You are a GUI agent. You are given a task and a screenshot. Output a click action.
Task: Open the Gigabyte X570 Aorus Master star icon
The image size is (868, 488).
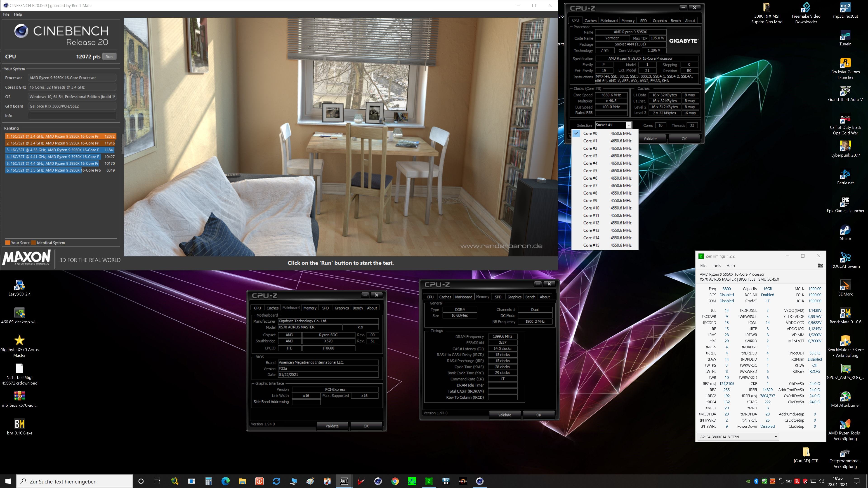coord(19,346)
